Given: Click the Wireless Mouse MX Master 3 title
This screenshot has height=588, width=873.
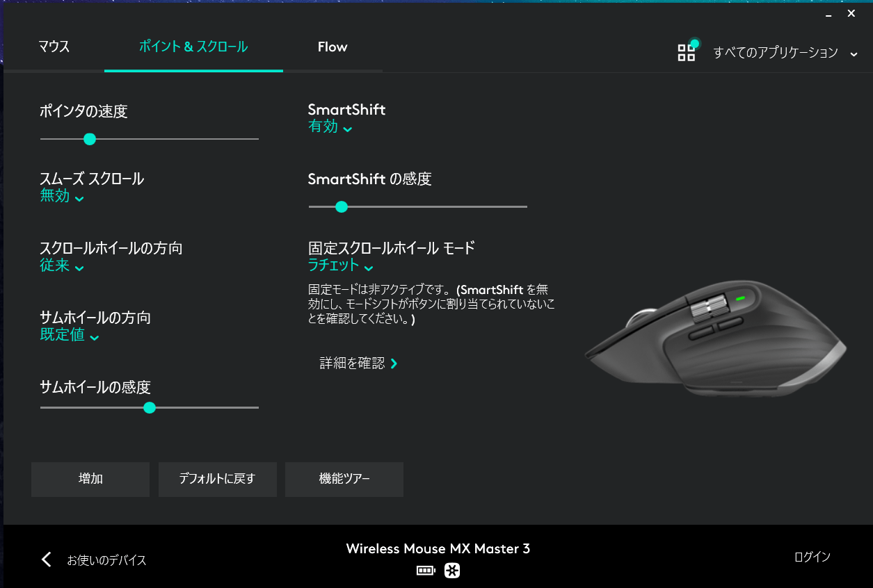Looking at the screenshot, I should pyautogui.click(x=438, y=549).
